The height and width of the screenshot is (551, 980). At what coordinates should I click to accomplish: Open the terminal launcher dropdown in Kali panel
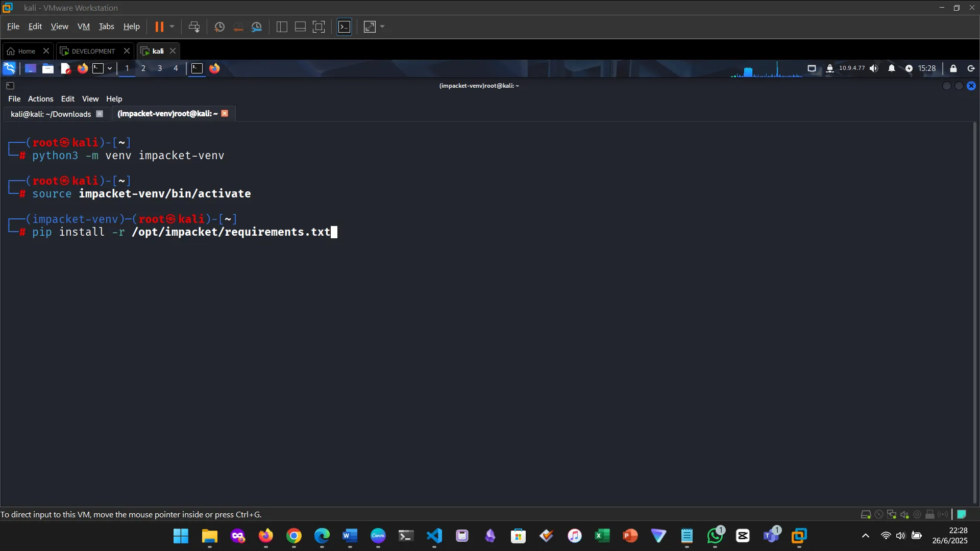click(x=109, y=68)
